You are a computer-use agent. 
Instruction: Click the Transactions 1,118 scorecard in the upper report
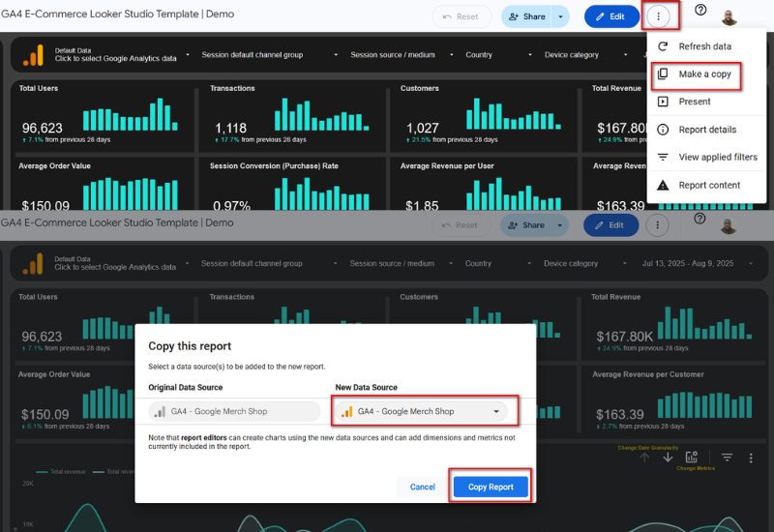[292, 116]
